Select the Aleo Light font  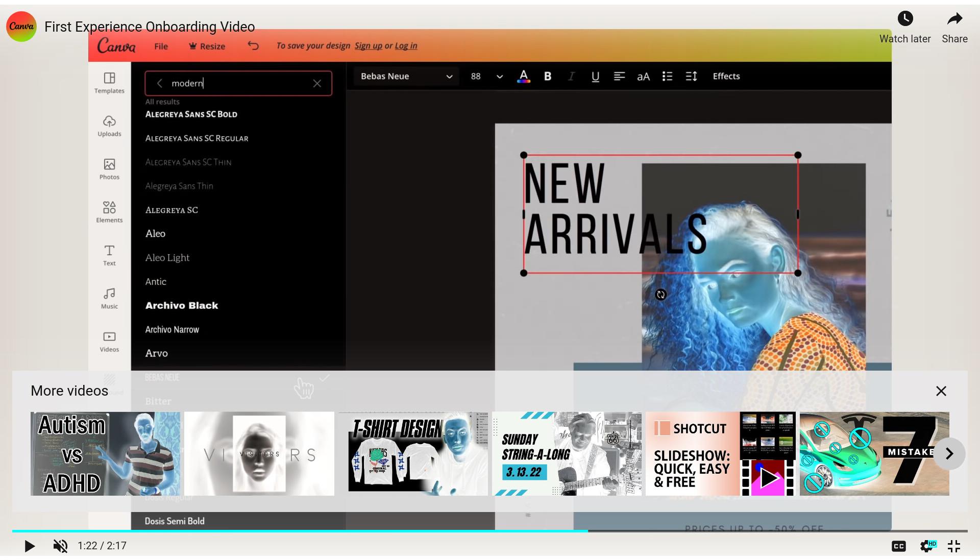click(x=167, y=258)
